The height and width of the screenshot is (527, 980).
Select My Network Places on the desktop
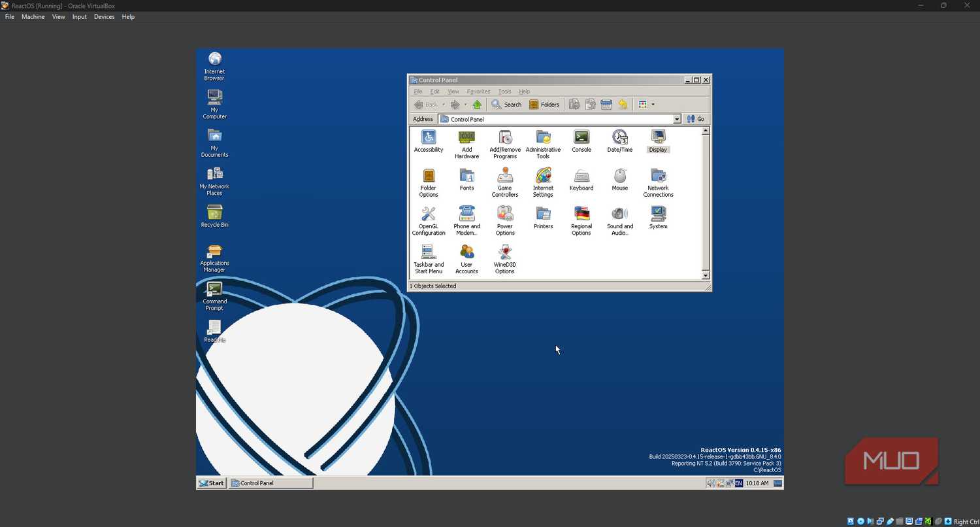pos(214,181)
